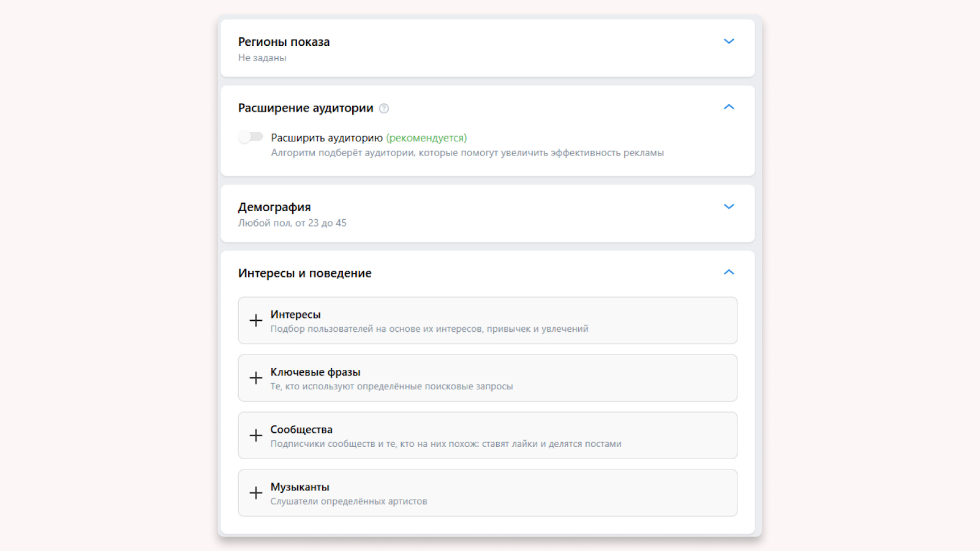The height and width of the screenshot is (551, 980).
Task: Expand the Демография section chevron
Action: tap(729, 207)
